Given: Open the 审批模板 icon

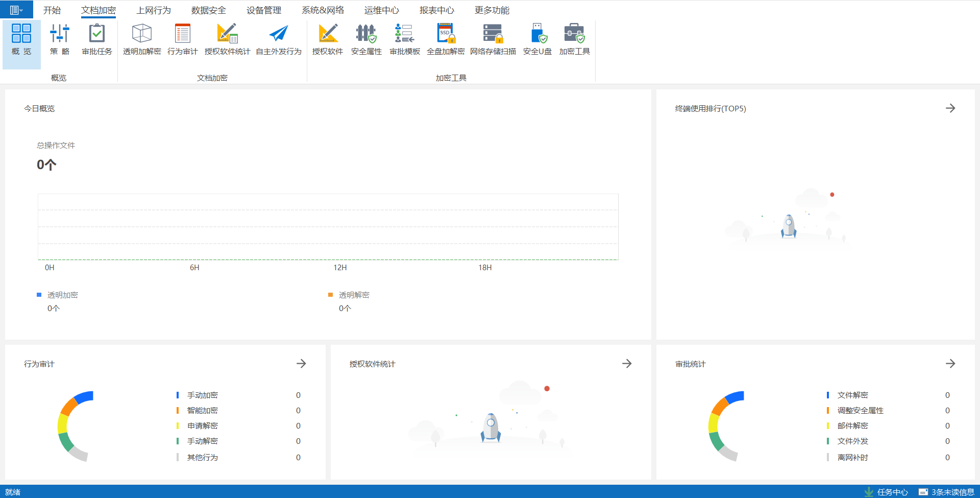Looking at the screenshot, I should (x=405, y=34).
